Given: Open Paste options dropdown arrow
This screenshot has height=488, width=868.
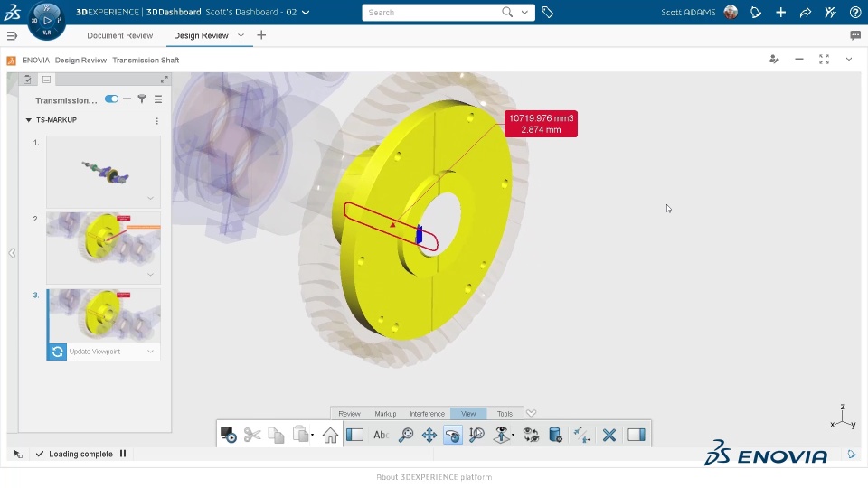Looking at the screenshot, I should (x=312, y=435).
